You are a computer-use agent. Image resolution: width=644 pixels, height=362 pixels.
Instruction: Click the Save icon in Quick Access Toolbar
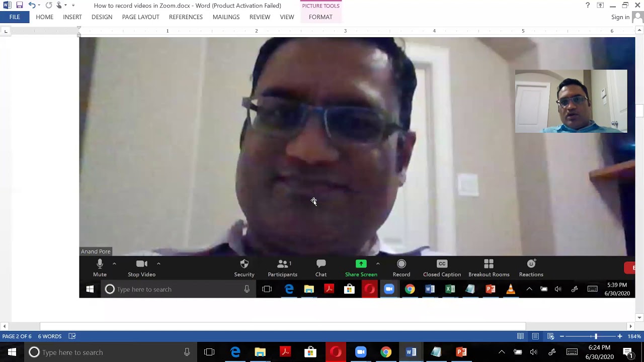tap(19, 6)
